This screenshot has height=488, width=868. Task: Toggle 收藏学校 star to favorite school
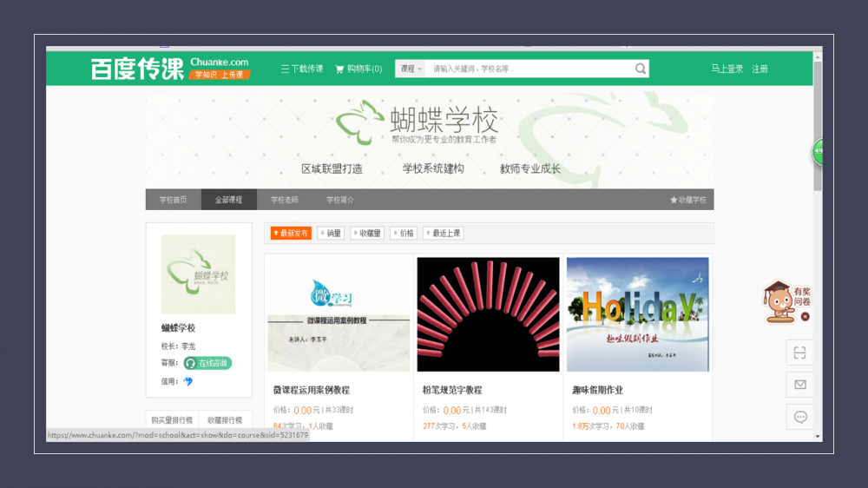tap(687, 200)
